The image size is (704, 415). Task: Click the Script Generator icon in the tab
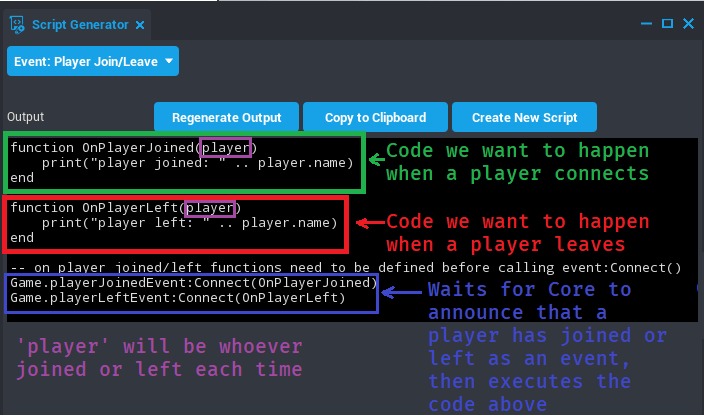[17, 24]
